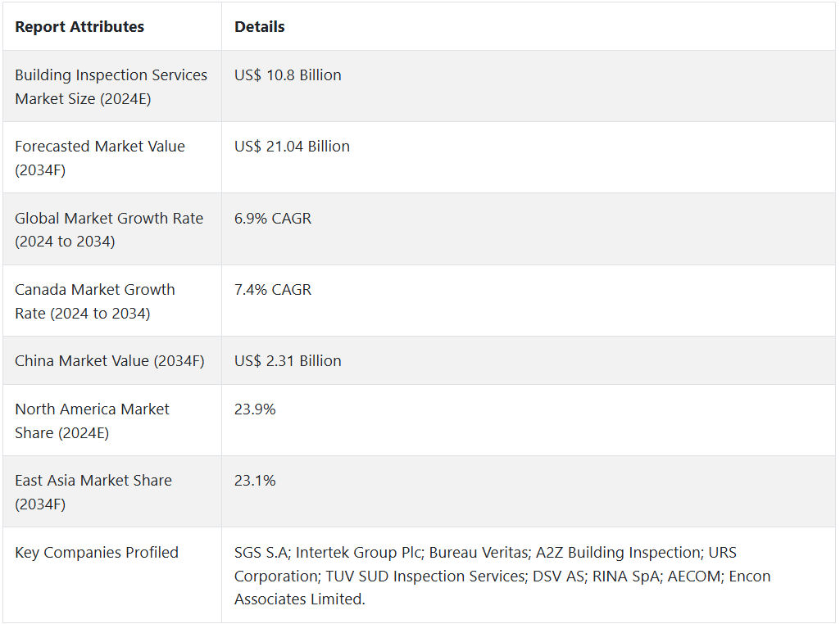The height and width of the screenshot is (624, 840).
Task: Click the 7.4% CAGR value
Action: (x=273, y=290)
